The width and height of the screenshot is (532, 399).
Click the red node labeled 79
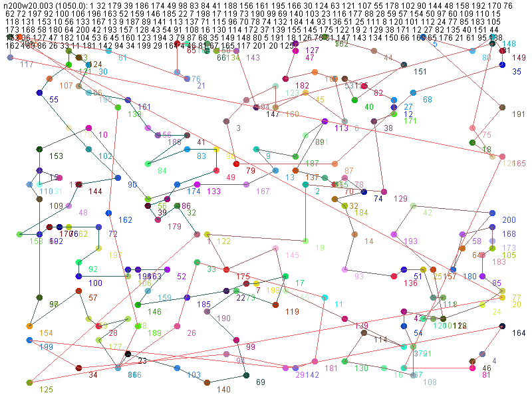coord(236,163)
